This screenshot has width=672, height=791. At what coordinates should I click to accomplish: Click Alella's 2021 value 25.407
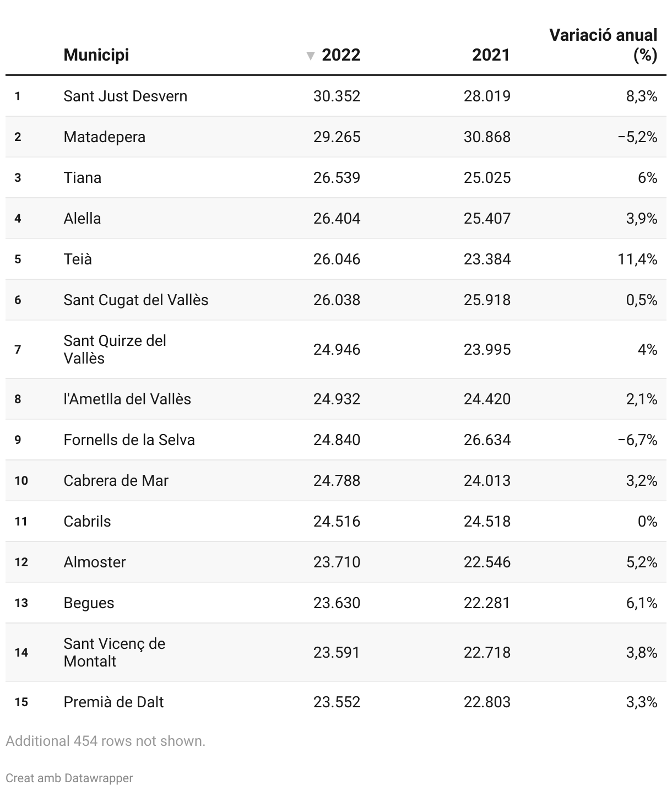click(x=487, y=218)
